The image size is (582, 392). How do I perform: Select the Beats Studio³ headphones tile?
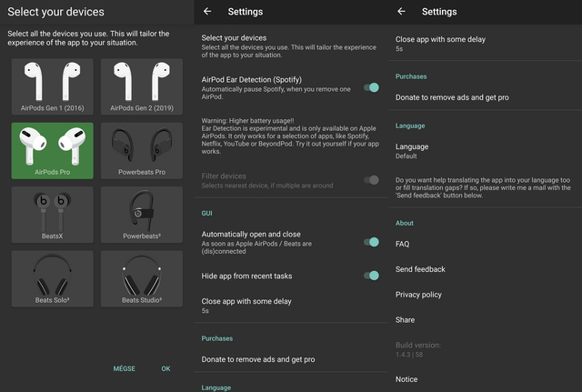point(142,279)
